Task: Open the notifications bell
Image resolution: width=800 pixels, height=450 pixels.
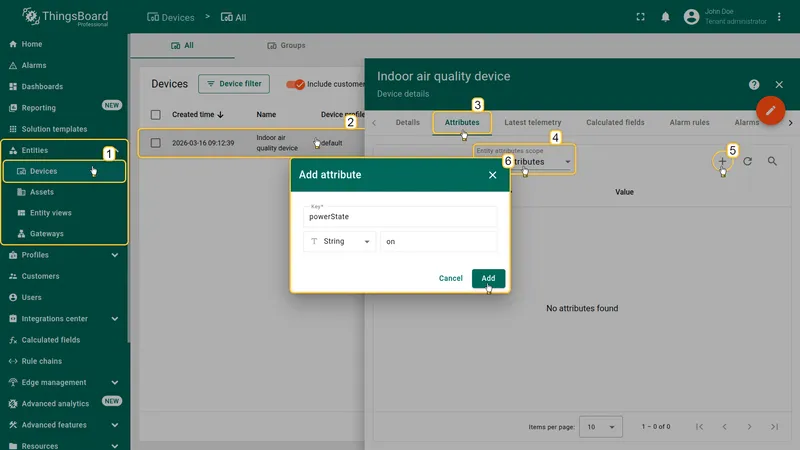Action: (665, 17)
